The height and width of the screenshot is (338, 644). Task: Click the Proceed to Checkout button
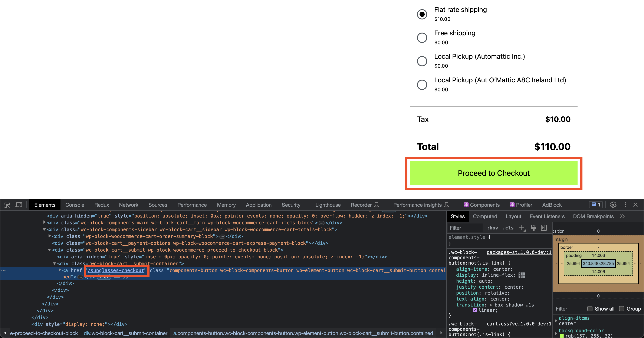coord(493,173)
